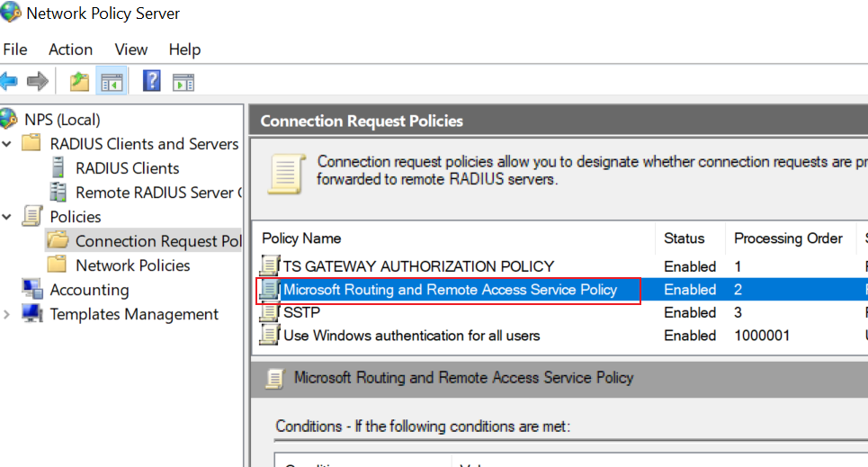Open the View menu

(130, 49)
